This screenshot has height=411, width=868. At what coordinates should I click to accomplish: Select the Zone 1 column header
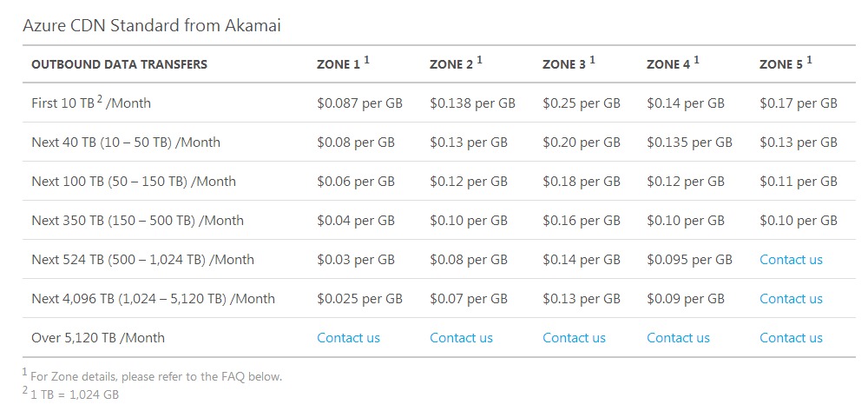[339, 64]
